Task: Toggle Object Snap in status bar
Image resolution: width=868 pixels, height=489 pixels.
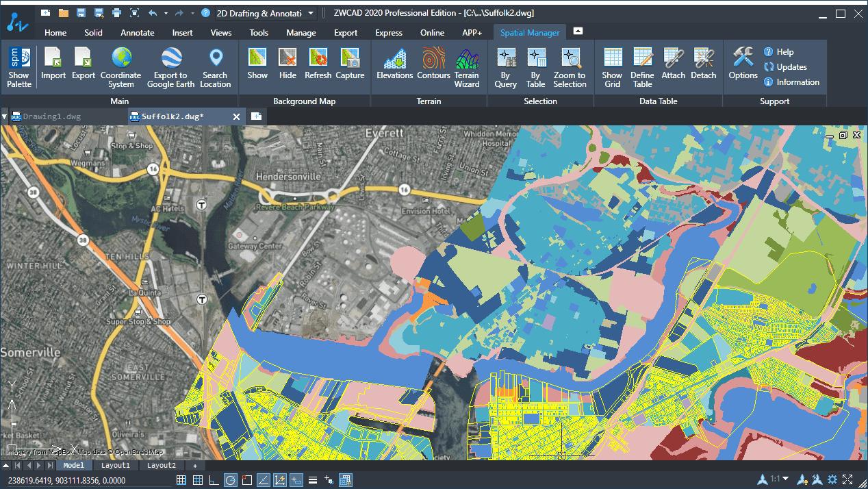Action: (247, 480)
